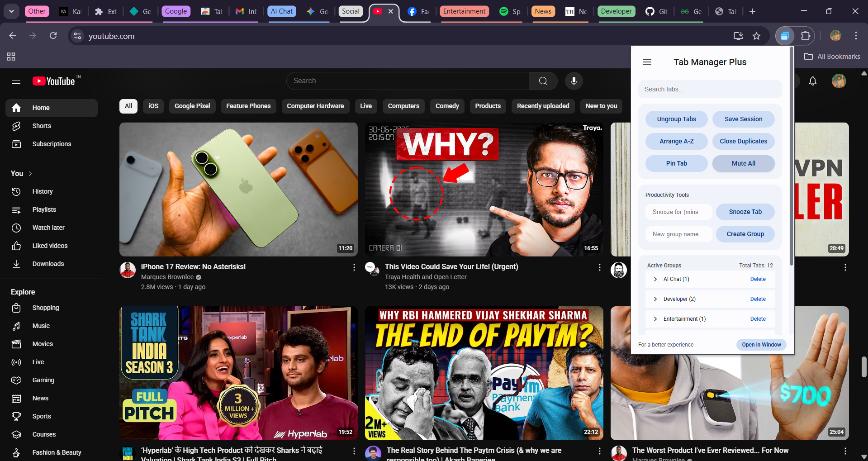This screenshot has width=868, height=461.
Task: Select the Watch later icon in the sidebar
Action: click(16, 228)
